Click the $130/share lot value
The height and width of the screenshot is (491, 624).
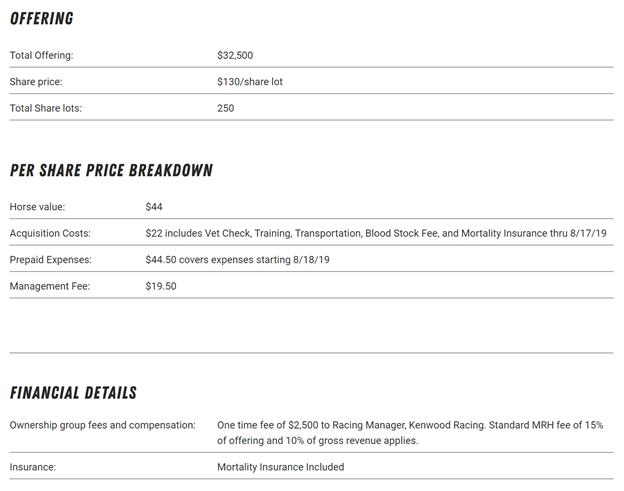click(x=250, y=82)
